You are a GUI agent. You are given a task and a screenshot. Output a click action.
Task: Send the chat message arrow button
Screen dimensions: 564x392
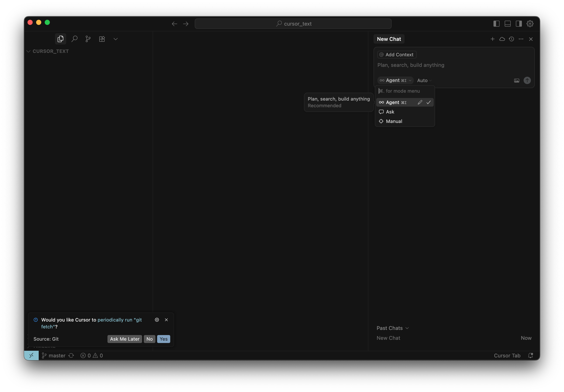click(x=527, y=81)
